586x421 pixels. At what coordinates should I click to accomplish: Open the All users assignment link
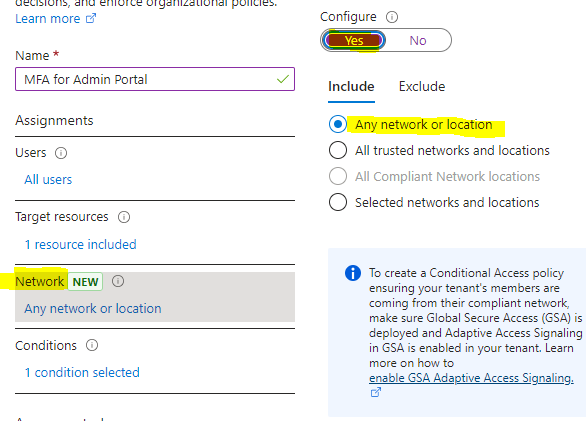click(48, 180)
